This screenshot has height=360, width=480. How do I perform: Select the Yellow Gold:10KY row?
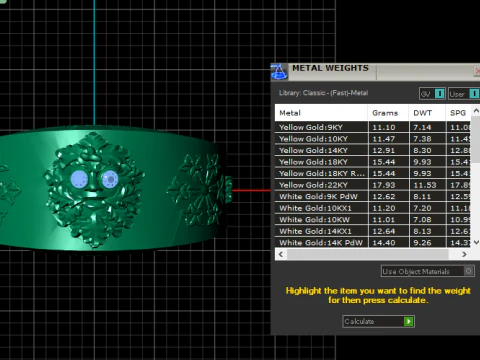373,139
